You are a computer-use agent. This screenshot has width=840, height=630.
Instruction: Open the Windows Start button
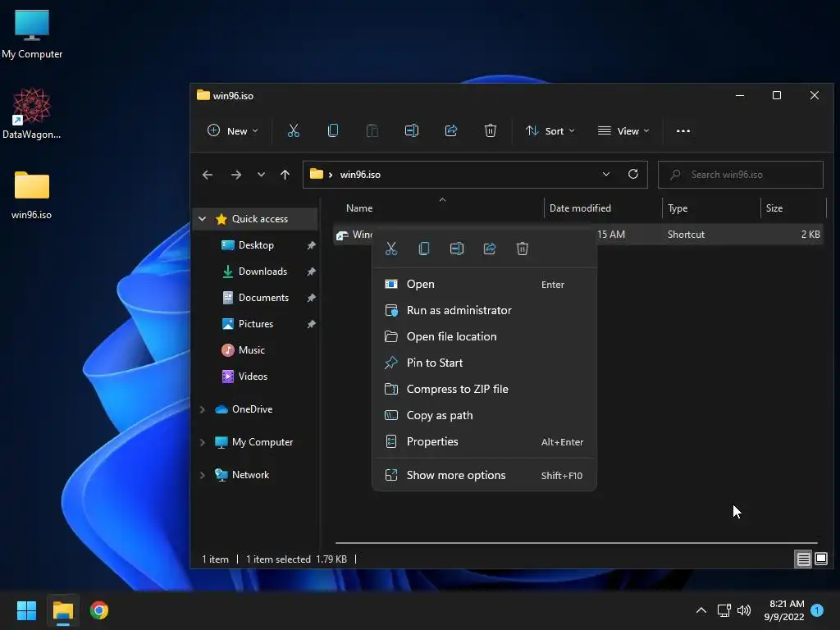click(26, 610)
